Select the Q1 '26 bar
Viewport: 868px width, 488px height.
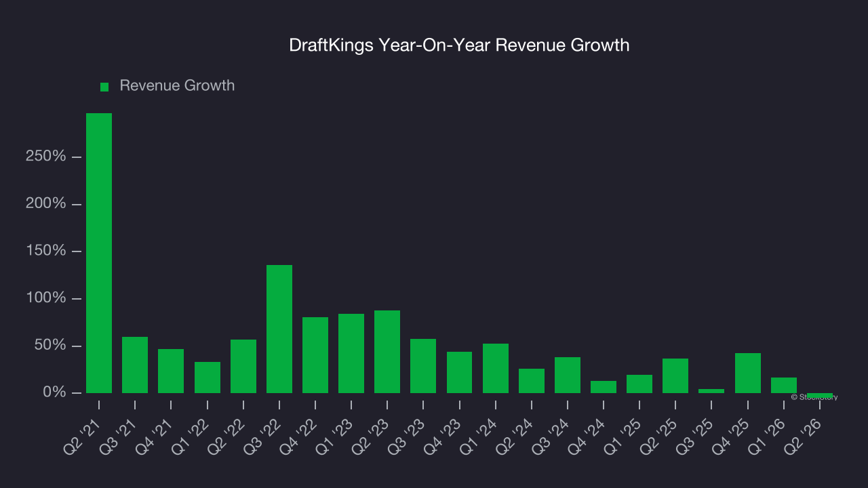pos(784,385)
